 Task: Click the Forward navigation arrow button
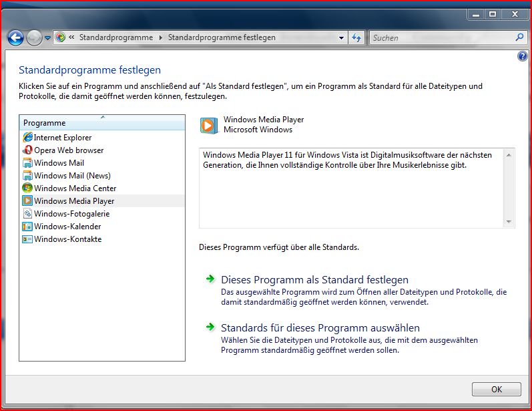pos(34,37)
